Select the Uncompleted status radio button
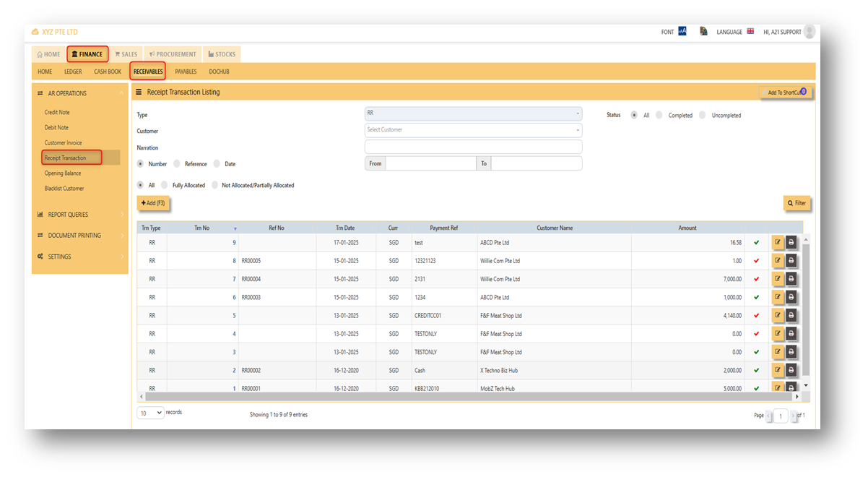 [x=702, y=115]
